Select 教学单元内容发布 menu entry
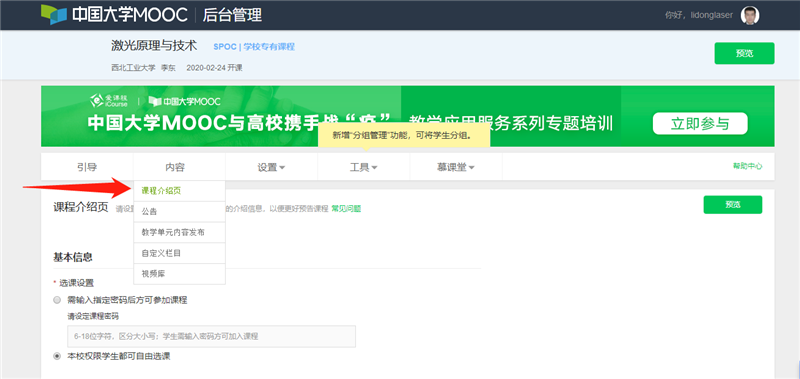The height and width of the screenshot is (379, 800). tap(179, 233)
